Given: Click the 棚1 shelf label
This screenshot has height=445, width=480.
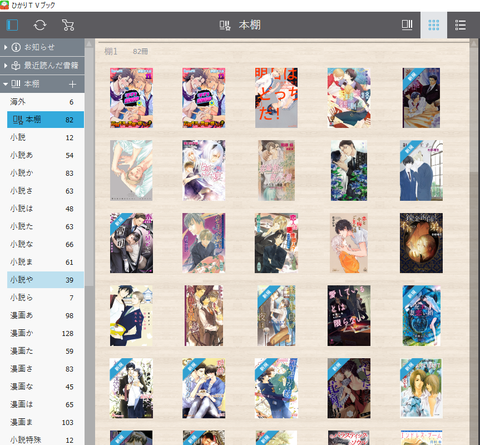Looking at the screenshot, I should coord(111,51).
